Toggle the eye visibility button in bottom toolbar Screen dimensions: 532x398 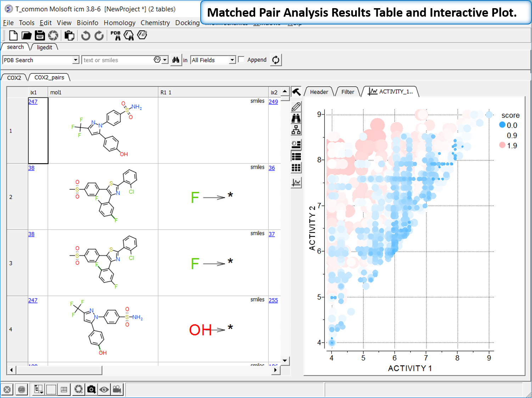(104, 389)
